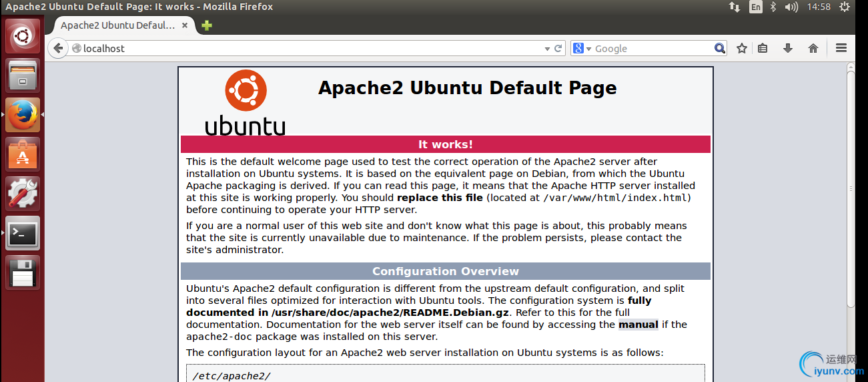
Task: Show your bookmarks list
Action: (763, 48)
